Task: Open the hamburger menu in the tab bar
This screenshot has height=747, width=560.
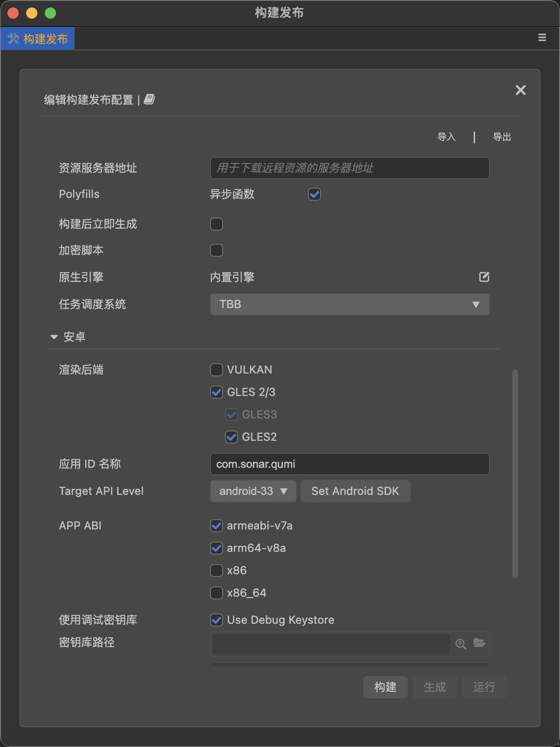Action: [x=542, y=38]
